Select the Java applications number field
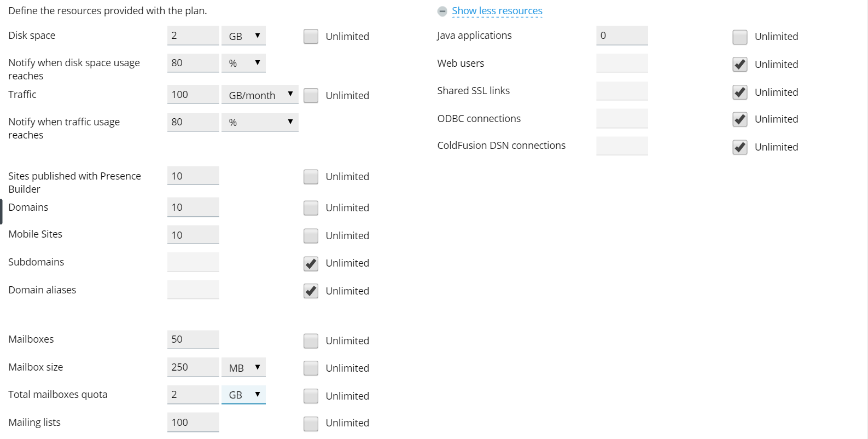This screenshot has width=868, height=439. (x=622, y=36)
